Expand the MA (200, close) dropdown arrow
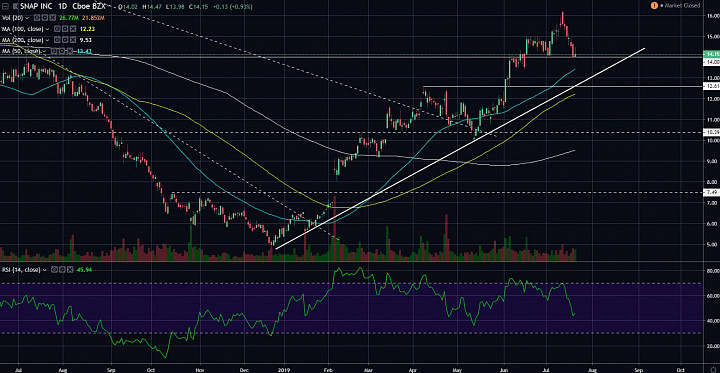 pos(47,40)
